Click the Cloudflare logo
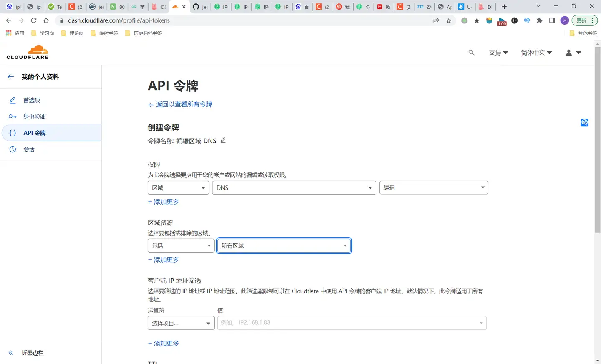 coord(28,52)
